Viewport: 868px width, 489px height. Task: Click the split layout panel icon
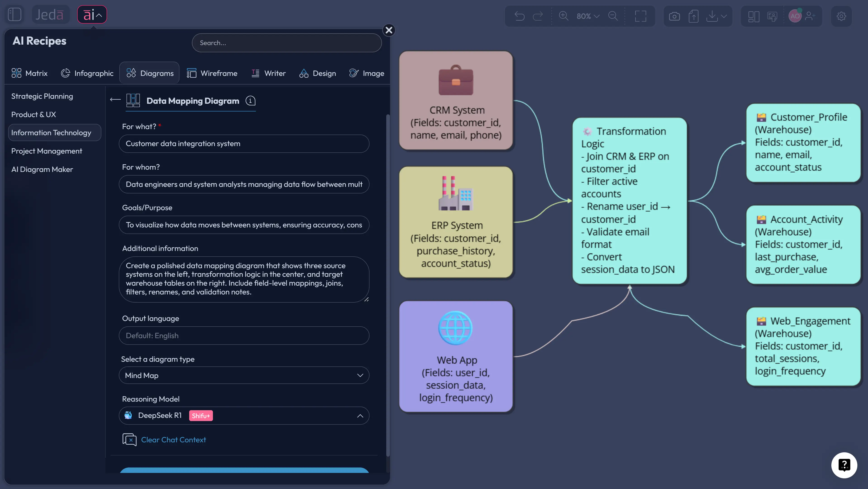[754, 16]
